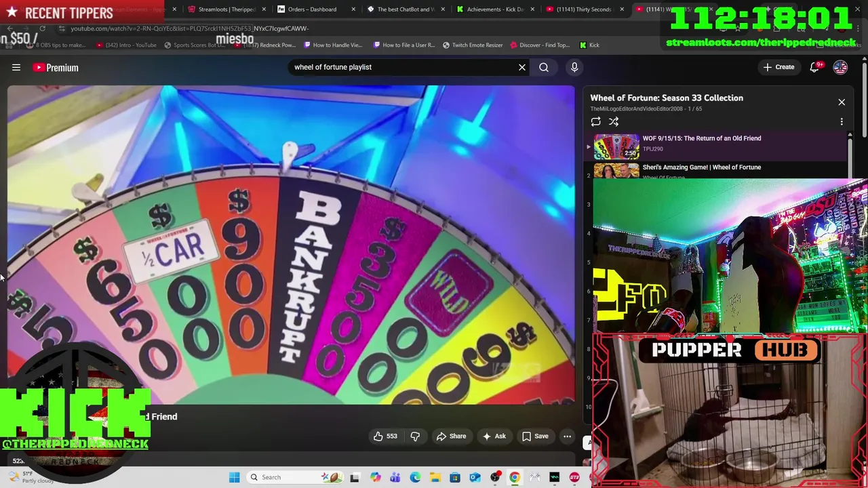Open 'How to File a User R...' bookmark
Screen dimensions: 868x488
(x=404, y=45)
